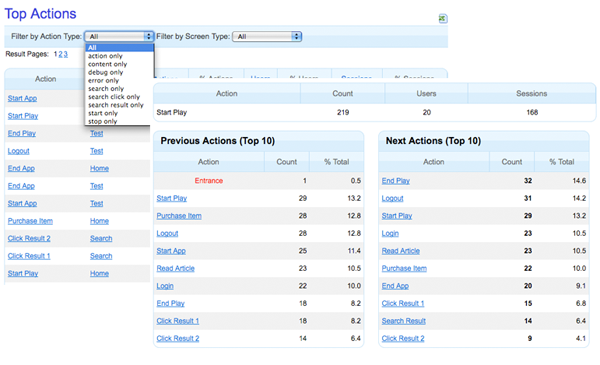Screen dimensions: 600x365
Task: Click the Search screen link beside Click Result 2
Action: [x=101, y=238]
